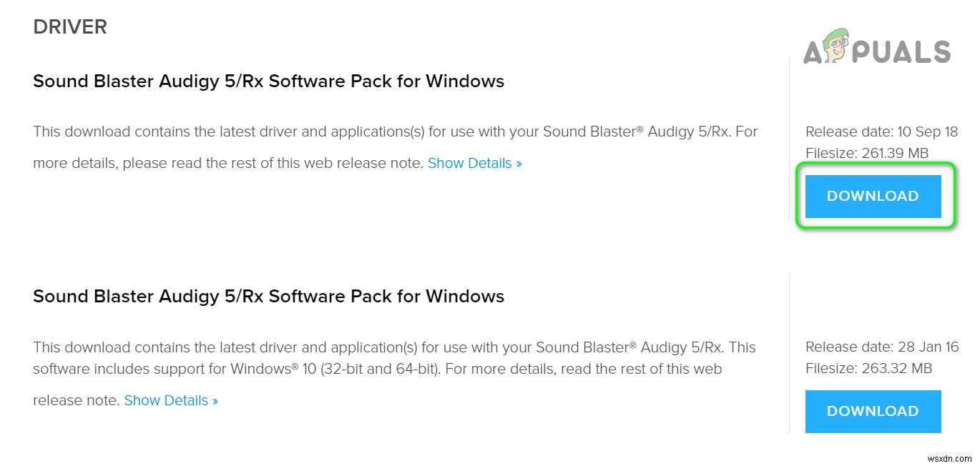Expand details via the chevron after the first Show Details
980x466 pixels.
[x=519, y=163]
